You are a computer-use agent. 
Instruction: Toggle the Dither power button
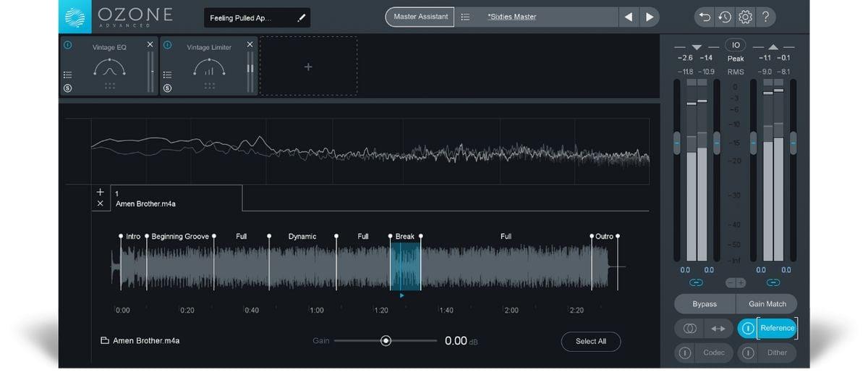click(747, 353)
